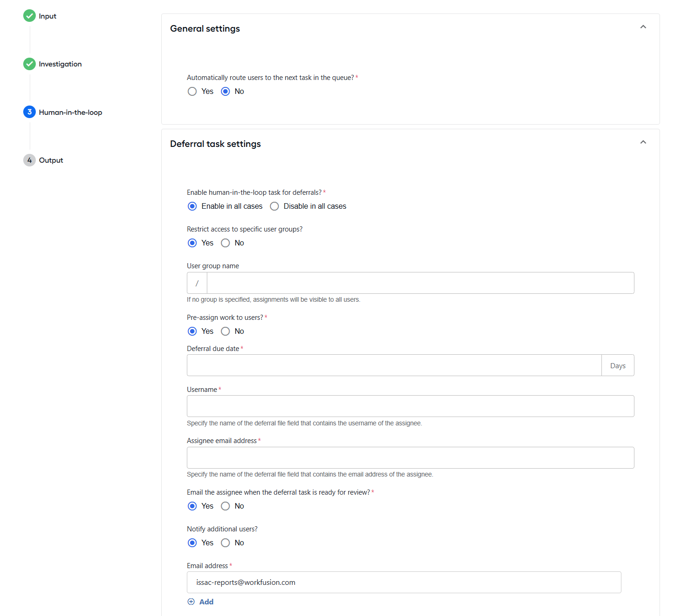Click the 'Notify additional users?' label
This screenshot has width=673, height=616.
click(222, 529)
